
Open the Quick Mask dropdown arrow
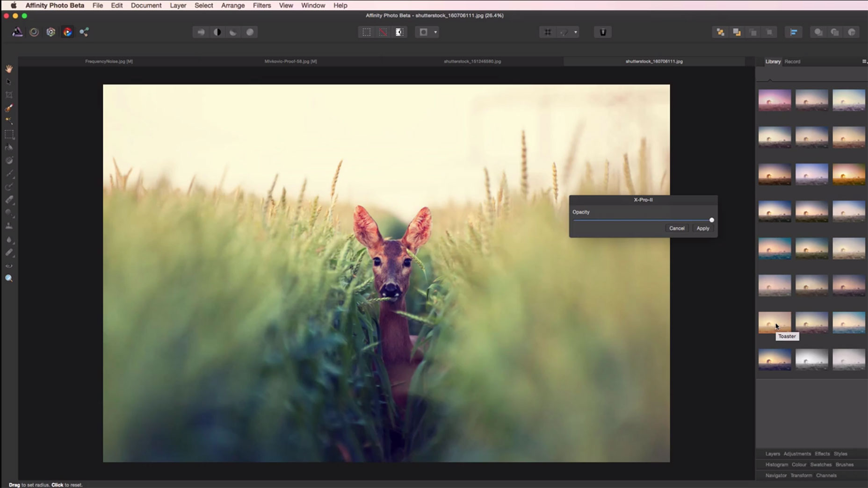tap(435, 32)
